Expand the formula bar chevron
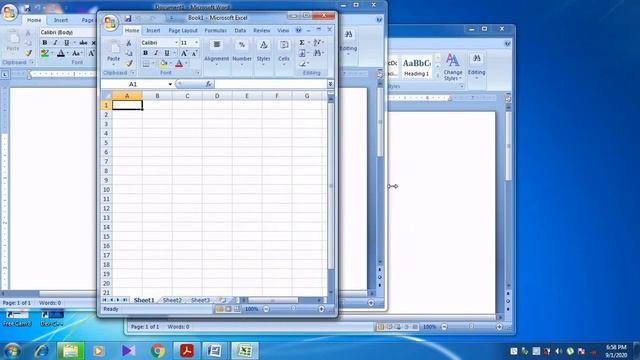 coord(330,84)
